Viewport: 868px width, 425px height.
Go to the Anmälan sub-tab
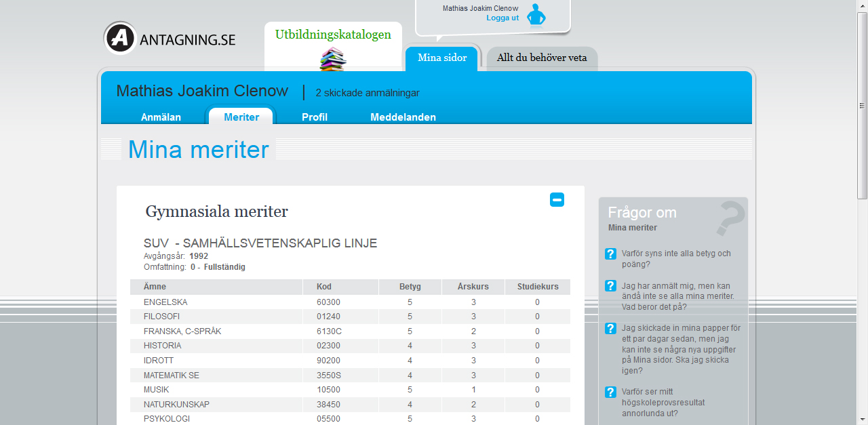161,117
